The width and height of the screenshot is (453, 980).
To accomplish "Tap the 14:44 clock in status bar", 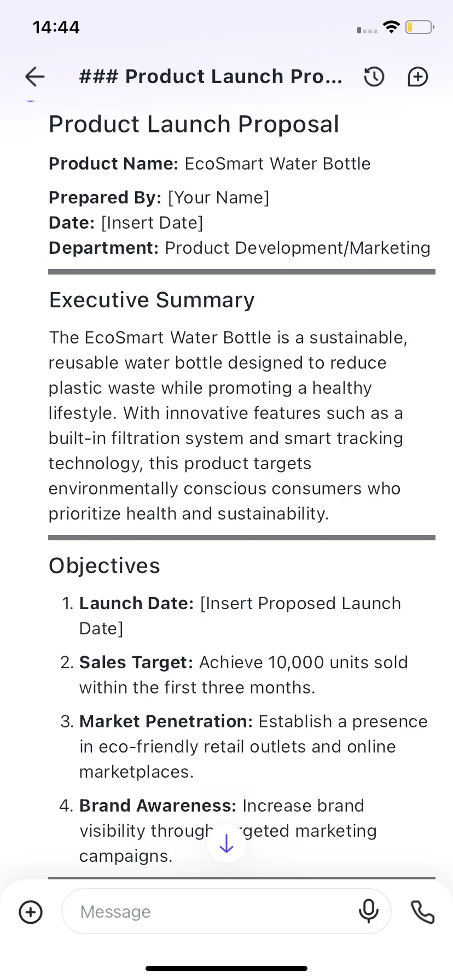I will click(x=56, y=27).
